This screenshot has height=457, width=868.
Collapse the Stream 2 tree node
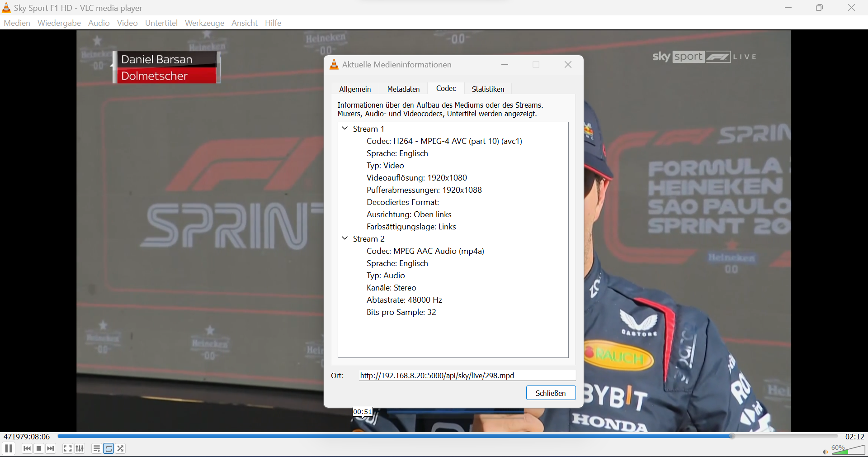[x=345, y=238]
